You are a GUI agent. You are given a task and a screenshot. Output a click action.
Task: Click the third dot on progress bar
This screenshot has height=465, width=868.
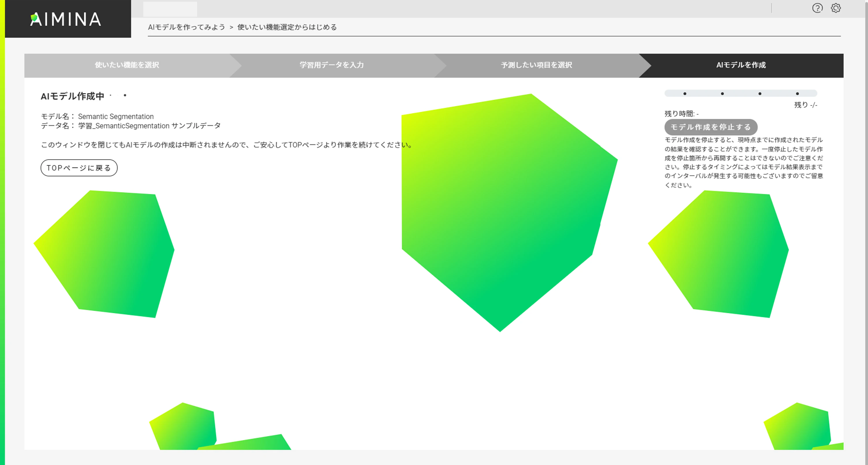[x=760, y=94]
